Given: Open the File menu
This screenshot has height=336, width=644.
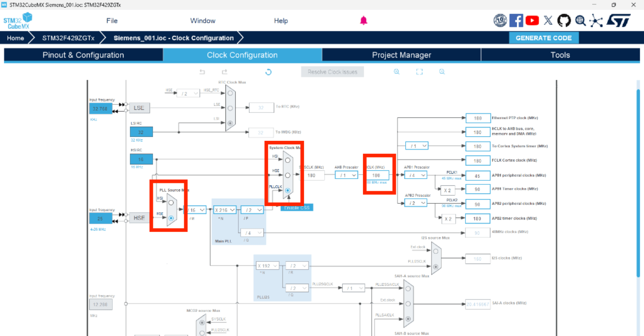Looking at the screenshot, I should [x=112, y=21].
